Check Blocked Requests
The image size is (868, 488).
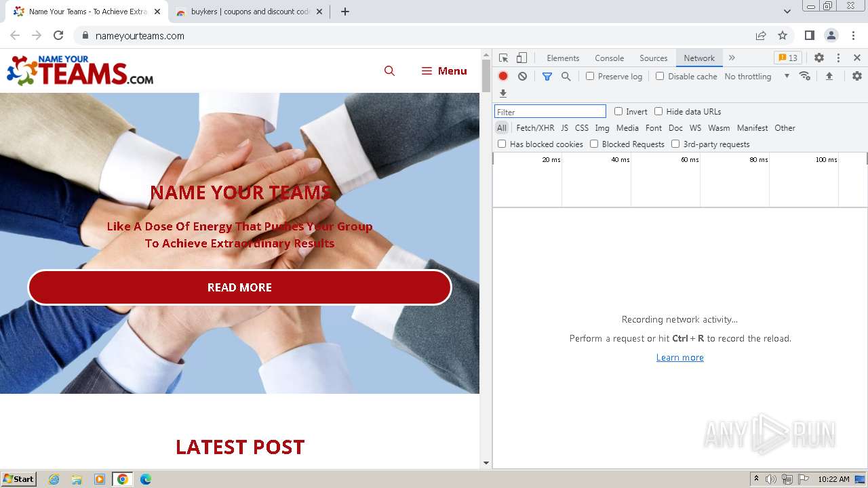click(x=594, y=144)
